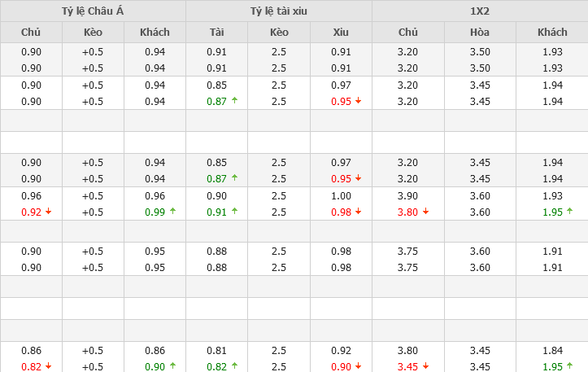Click red down arrow beside 3.45
Image resolution: width=588 pixels, height=372 pixels.
[425, 367]
